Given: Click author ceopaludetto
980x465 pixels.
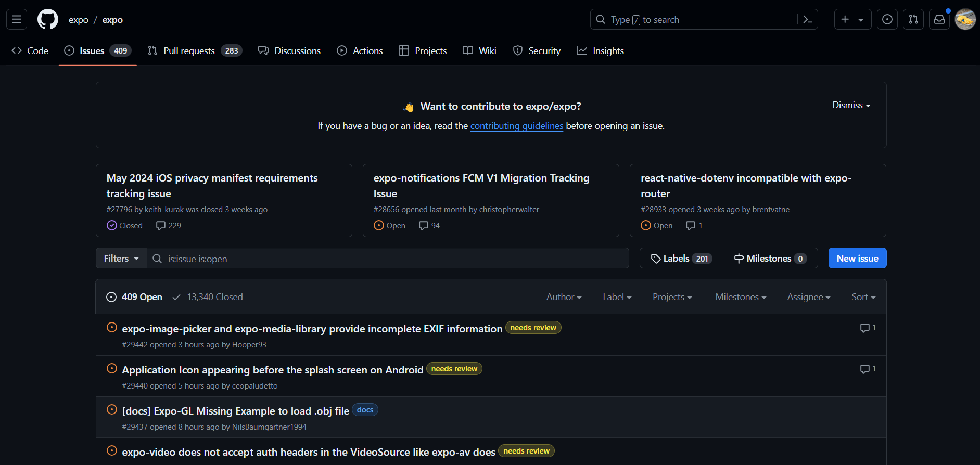Looking at the screenshot, I should [x=255, y=385].
